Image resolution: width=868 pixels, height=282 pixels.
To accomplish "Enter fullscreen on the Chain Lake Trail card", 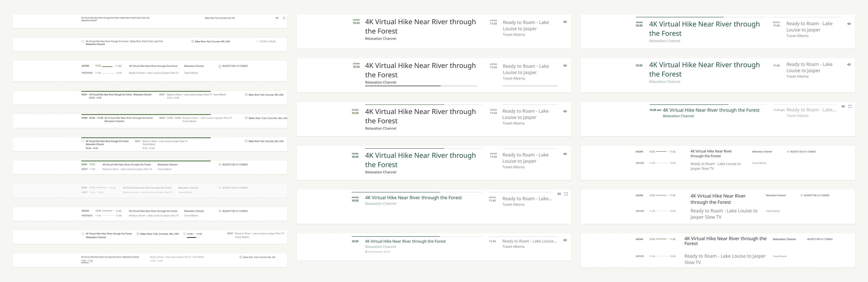I will click(284, 18).
